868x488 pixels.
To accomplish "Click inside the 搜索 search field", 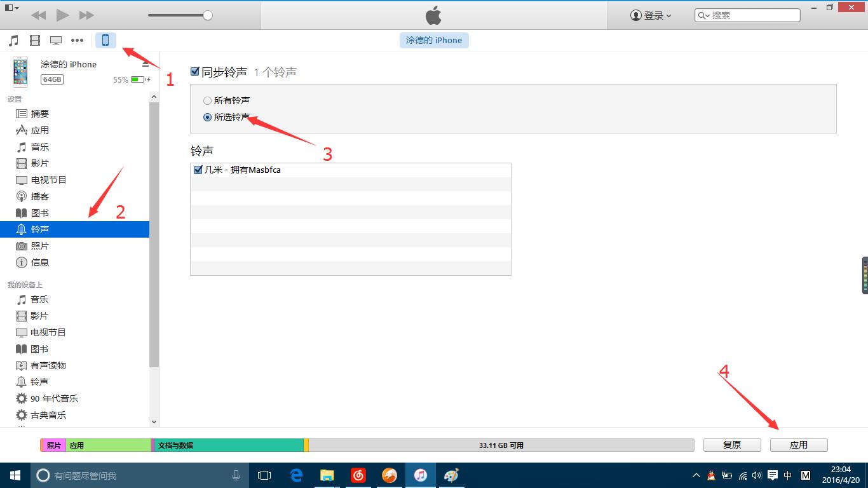I will [750, 15].
